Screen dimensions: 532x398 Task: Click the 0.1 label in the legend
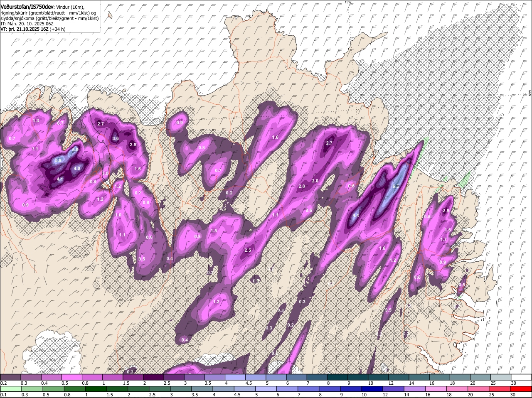click(4, 394)
